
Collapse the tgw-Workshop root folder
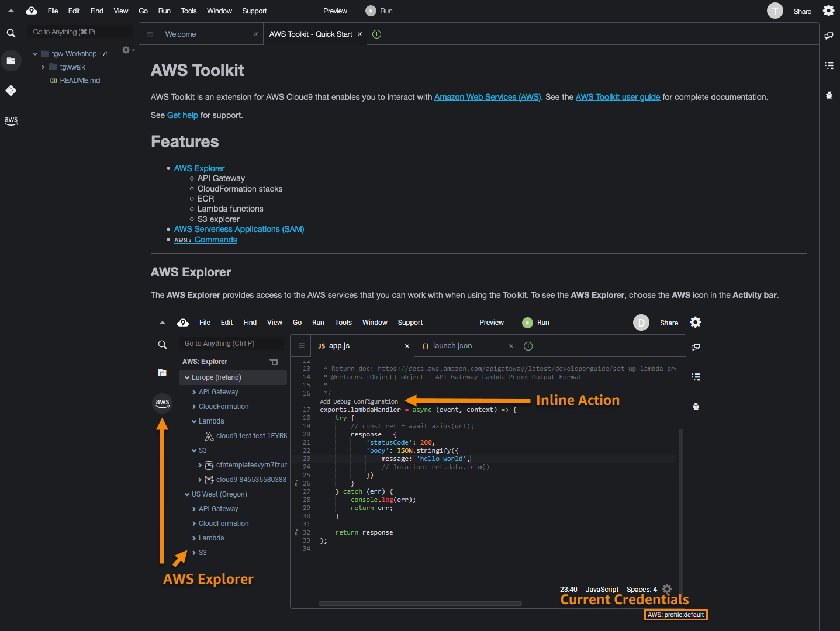click(x=35, y=54)
